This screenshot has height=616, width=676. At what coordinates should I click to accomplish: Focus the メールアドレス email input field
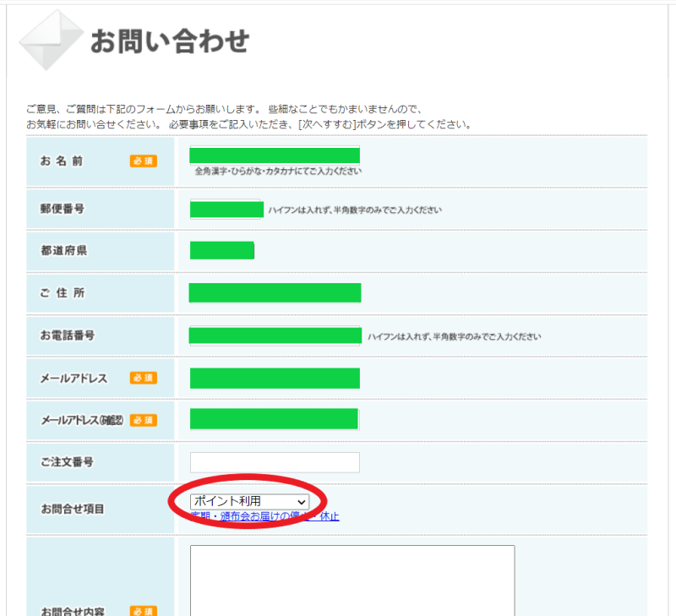[x=275, y=378]
